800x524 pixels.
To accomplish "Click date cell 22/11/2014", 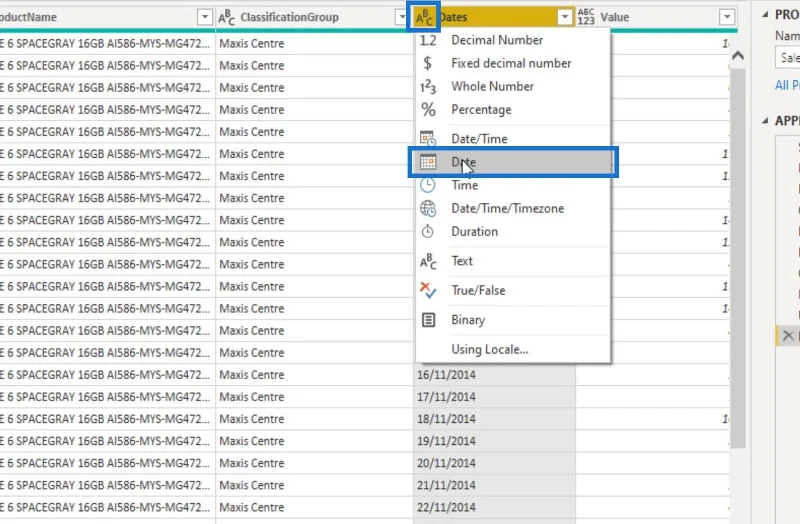I will point(494,507).
